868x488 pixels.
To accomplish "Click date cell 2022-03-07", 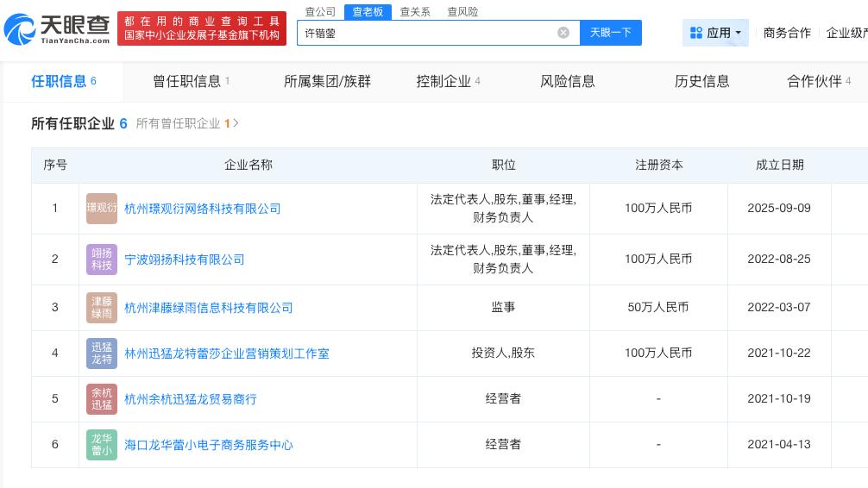I will pyautogui.click(x=779, y=307).
